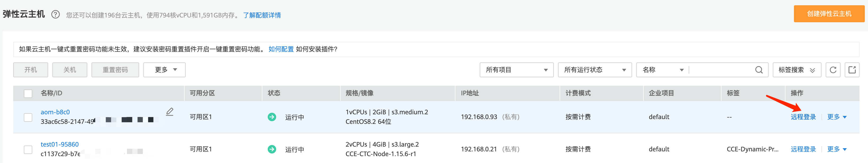Viewport: 868px width, 163px height.
Task: Expand the tag search chevron
Action: click(x=812, y=70)
